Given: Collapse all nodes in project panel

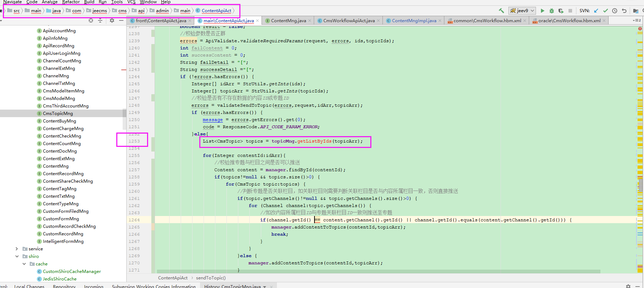Looking at the screenshot, I should click(x=100, y=21).
